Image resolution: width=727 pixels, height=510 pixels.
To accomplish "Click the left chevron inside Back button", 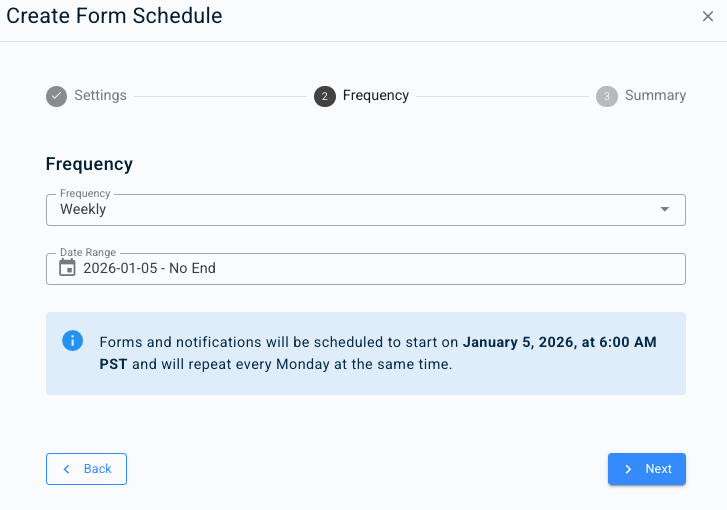I will point(67,469).
